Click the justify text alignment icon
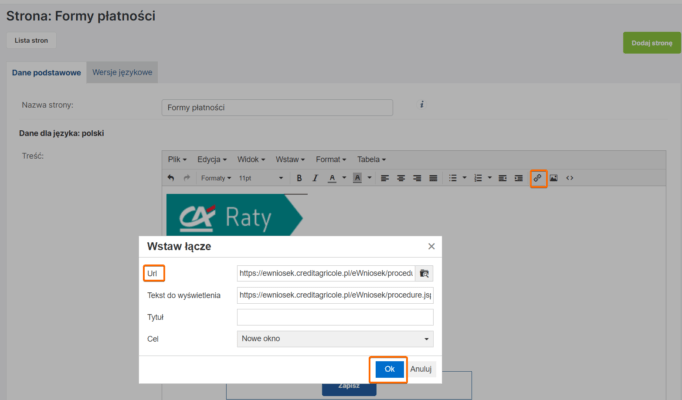This screenshot has height=400, width=682. [x=433, y=178]
